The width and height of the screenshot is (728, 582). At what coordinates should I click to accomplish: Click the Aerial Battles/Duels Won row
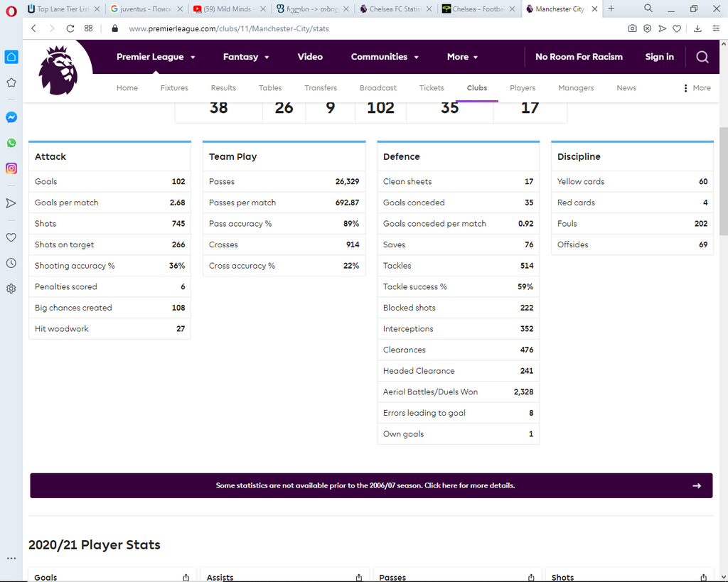tap(459, 392)
